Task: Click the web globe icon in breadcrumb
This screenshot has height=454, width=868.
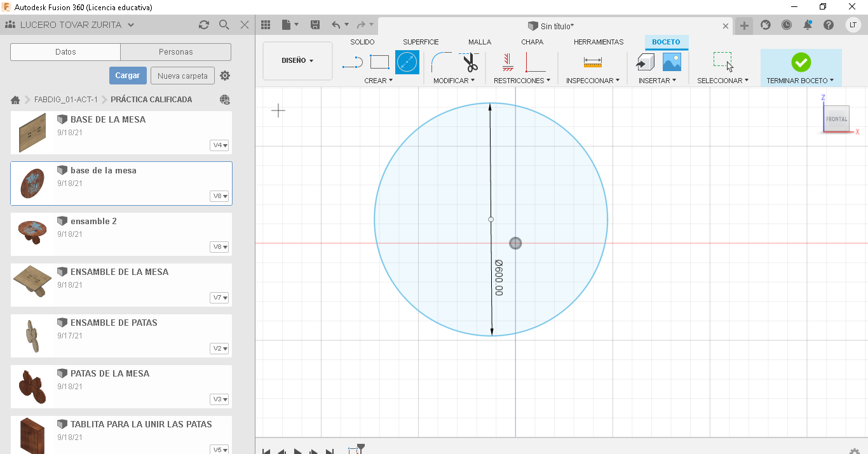Action: coord(224,100)
